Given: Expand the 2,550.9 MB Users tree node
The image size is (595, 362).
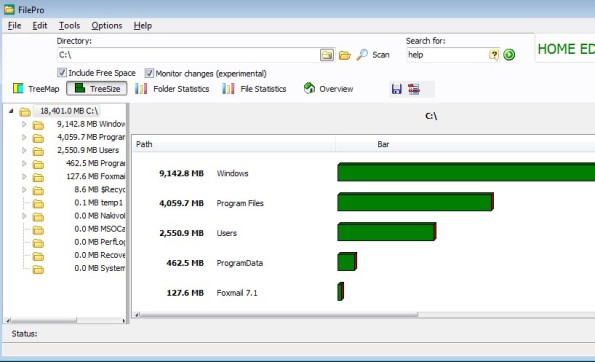Looking at the screenshot, I should point(24,150).
